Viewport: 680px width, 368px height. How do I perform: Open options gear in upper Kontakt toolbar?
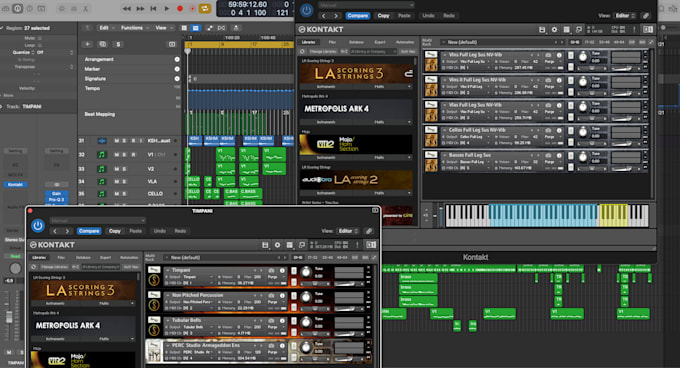tap(554, 29)
